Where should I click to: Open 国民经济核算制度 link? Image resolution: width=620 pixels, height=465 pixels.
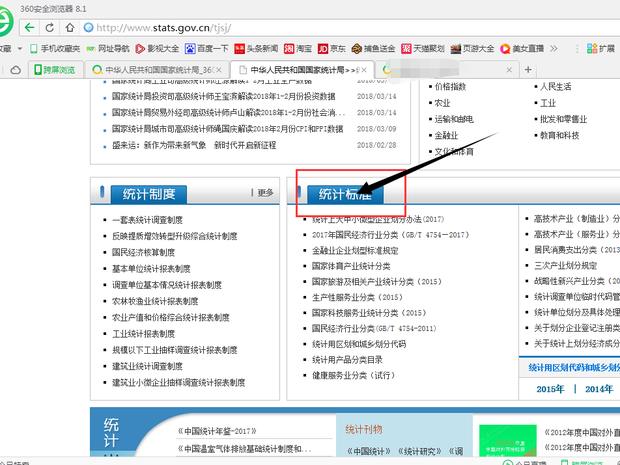click(144, 252)
